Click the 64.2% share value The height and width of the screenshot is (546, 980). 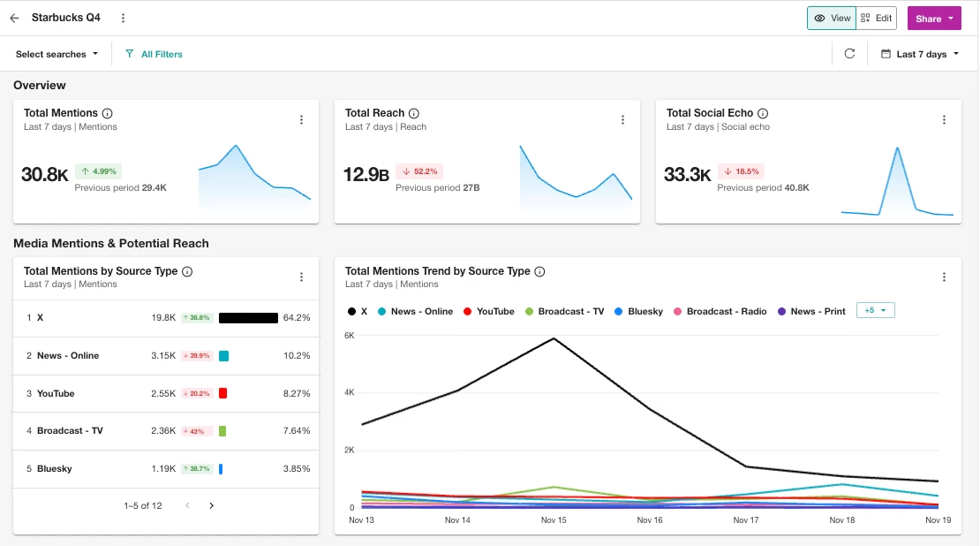297,318
